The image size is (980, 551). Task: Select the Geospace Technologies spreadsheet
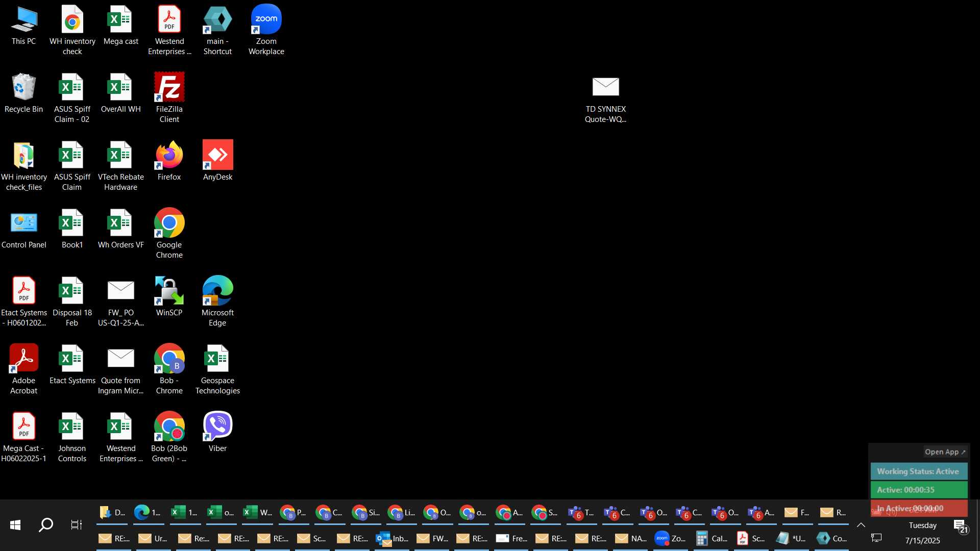pyautogui.click(x=218, y=369)
